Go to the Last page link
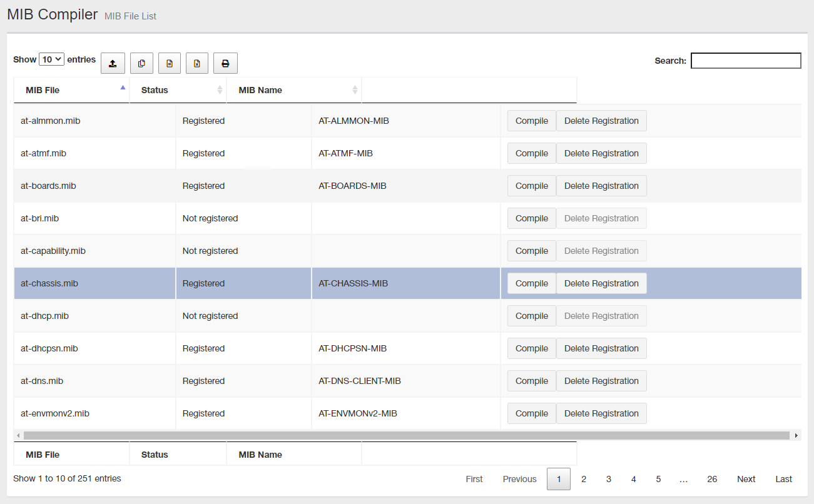Image resolution: width=814 pixels, height=504 pixels. [783, 479]
